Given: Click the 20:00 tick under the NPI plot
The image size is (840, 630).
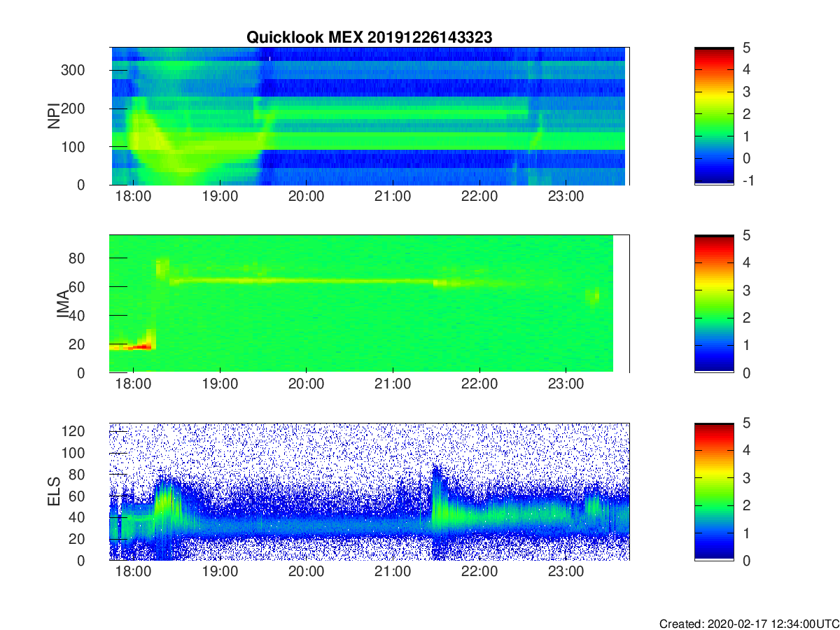Looking at the screenshot, I should [306, 197].
